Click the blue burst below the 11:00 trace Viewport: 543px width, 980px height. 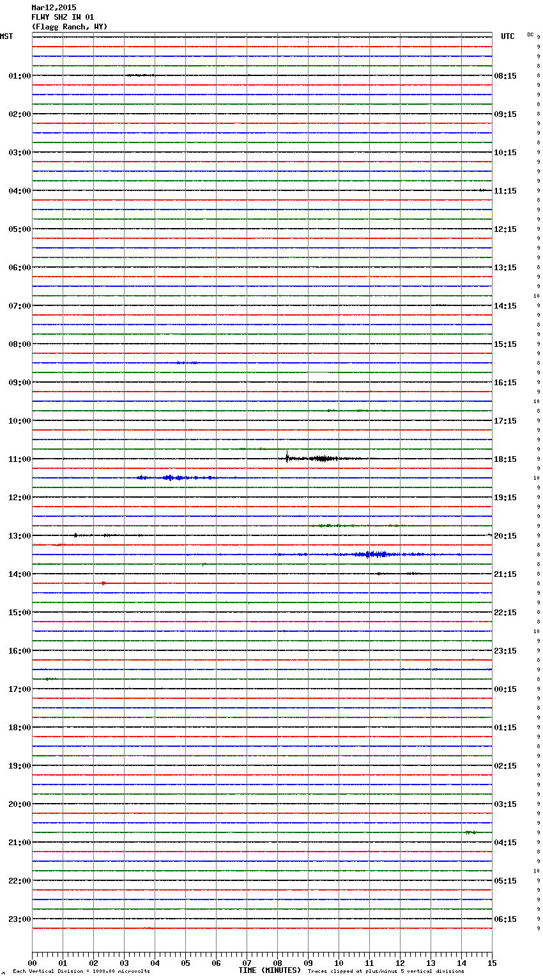172,478
